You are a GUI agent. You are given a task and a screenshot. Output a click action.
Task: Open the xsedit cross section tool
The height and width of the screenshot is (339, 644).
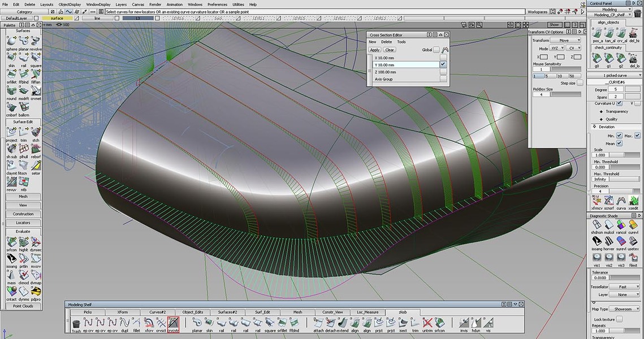[x=634, y=201]
